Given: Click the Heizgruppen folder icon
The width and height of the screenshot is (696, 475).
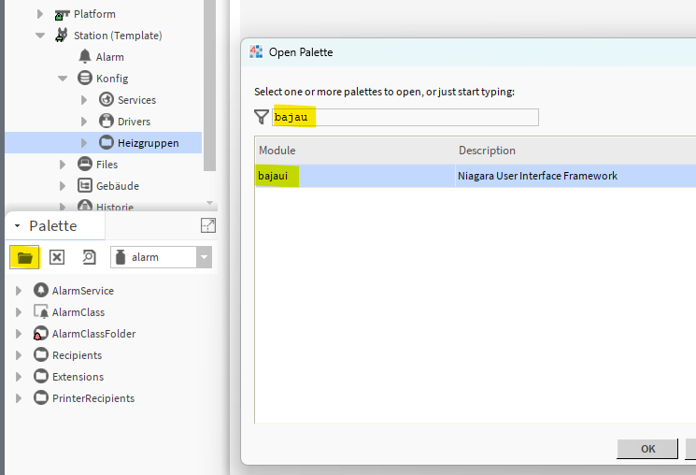Looking at the screenshot, I should [x=106, y=142].
